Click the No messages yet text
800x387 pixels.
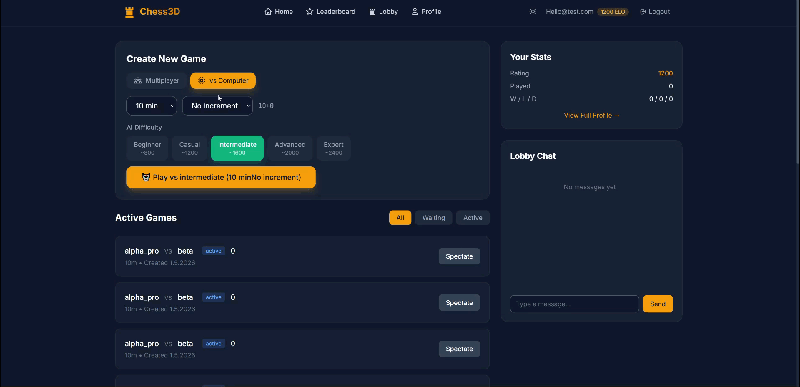pyautogui.click(x=590, y=187)
